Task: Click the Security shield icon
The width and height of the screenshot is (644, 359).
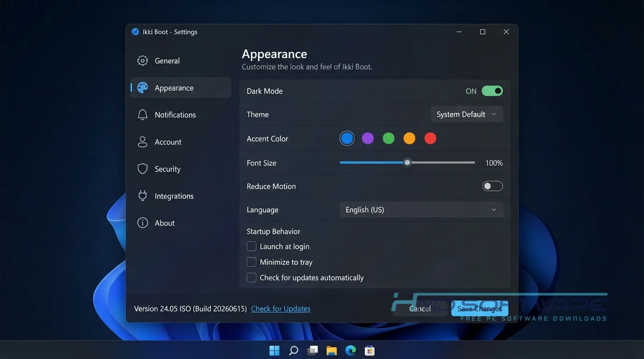Action: click(x=142, y=169)
